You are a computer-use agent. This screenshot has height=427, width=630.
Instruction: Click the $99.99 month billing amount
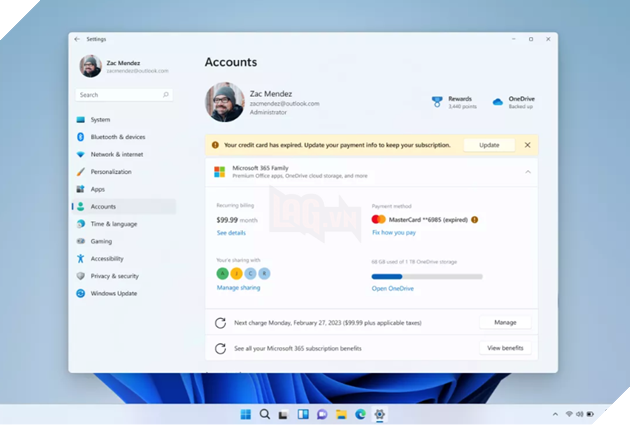(x=237, y=220)
